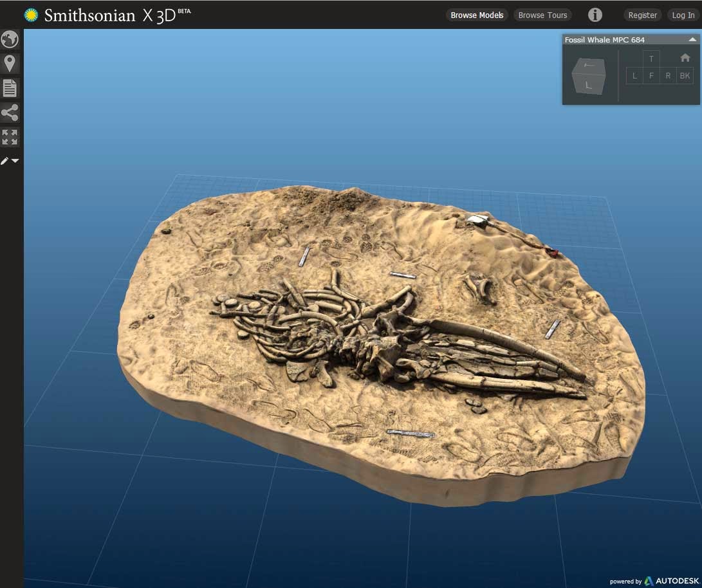Switch to the L left view
The width and height of the screenshot is (702, 588).
[x=634, y=76]
